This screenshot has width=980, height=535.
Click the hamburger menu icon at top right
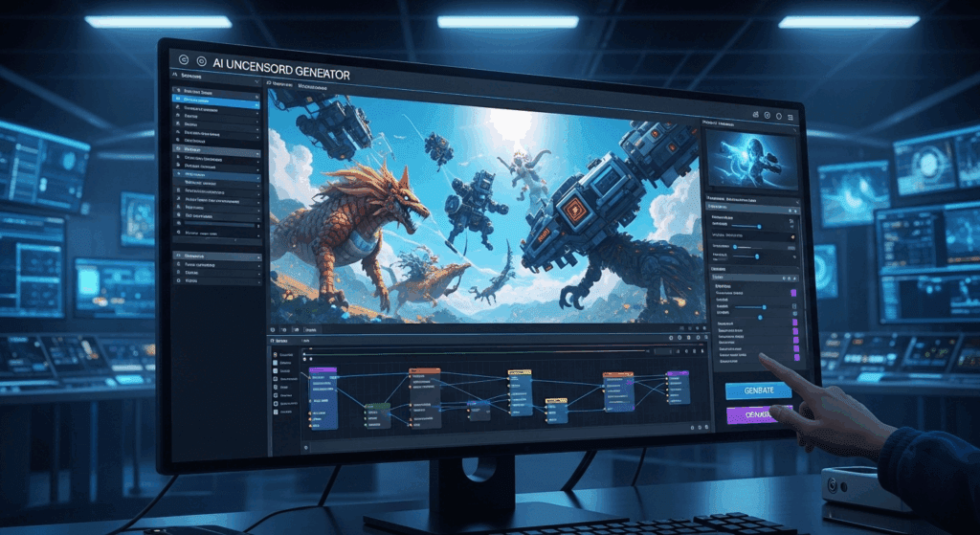click(791, 117)
